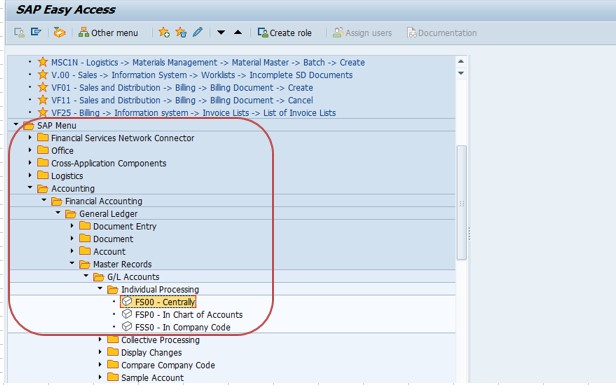Click the star icon beside VF11
Screen dimensions: 616x385
(43, 100)
